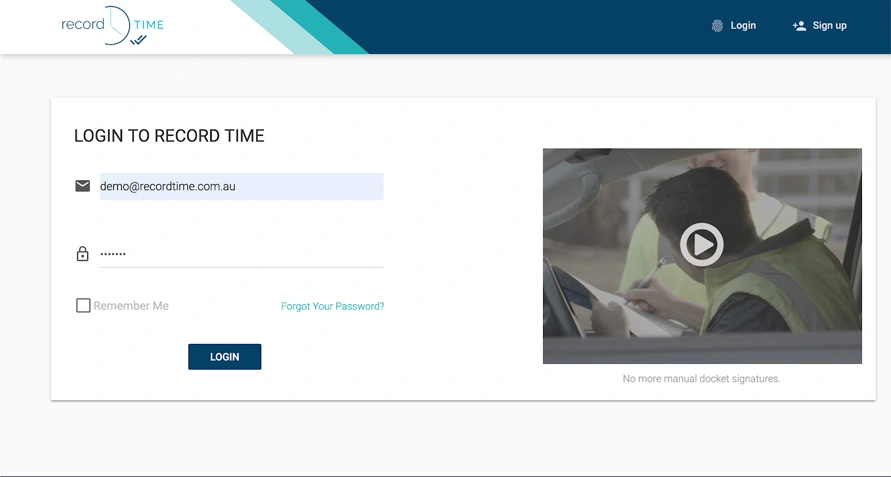Click the padlock icon next to password

coord(83,254)
